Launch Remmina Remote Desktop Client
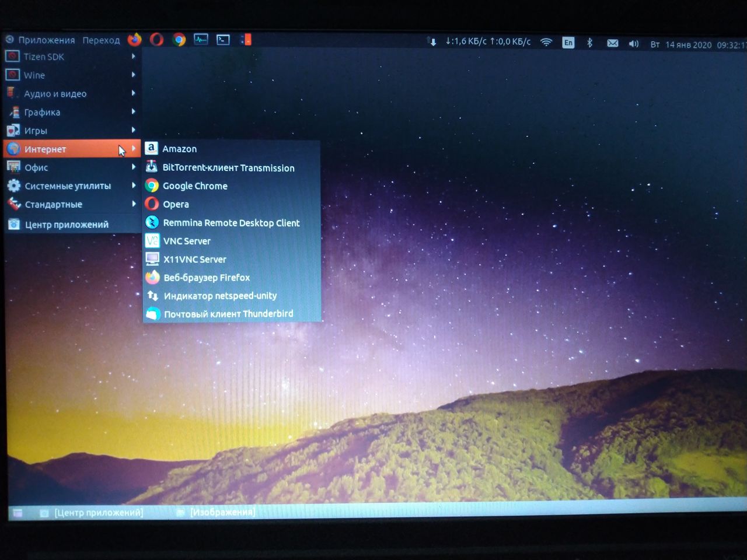The image size is (747, 560). [232, 222]
